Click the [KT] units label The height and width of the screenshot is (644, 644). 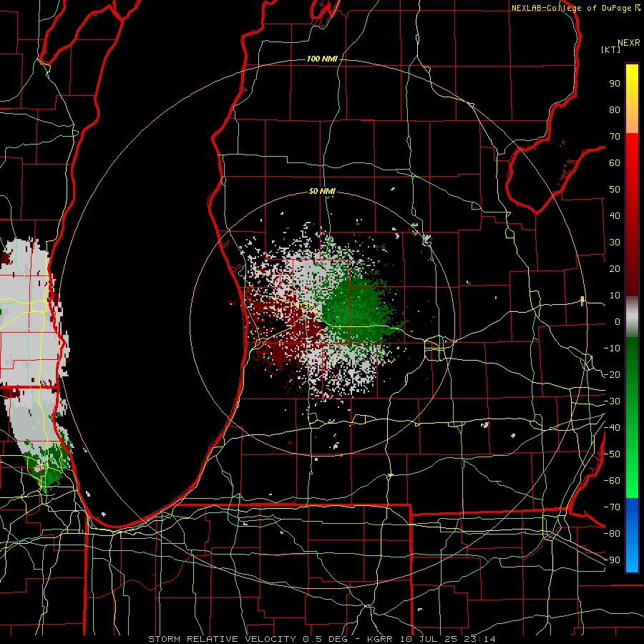pyautogui.click(x=611, y=49)
